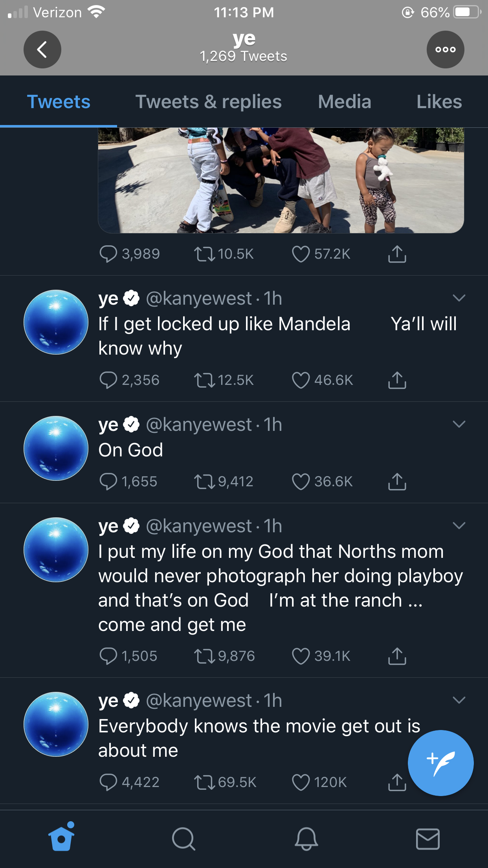Share the "On God" tweet

coord(397,482)
